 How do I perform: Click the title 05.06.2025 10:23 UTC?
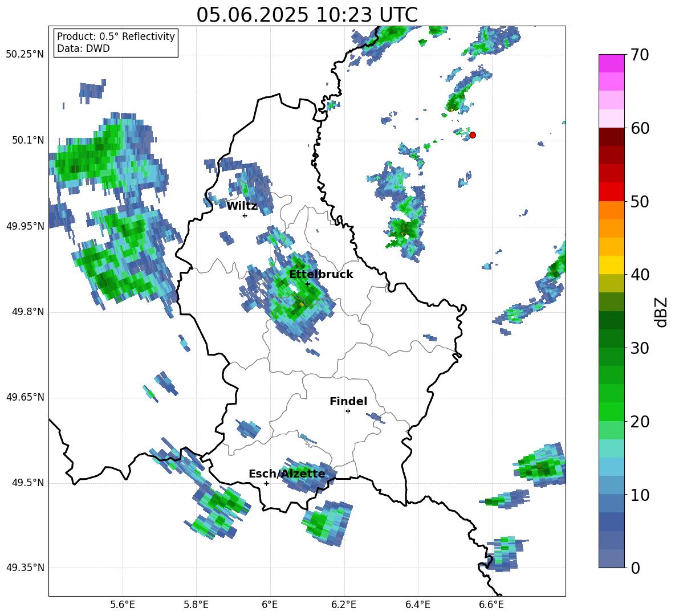pos(307,15)
